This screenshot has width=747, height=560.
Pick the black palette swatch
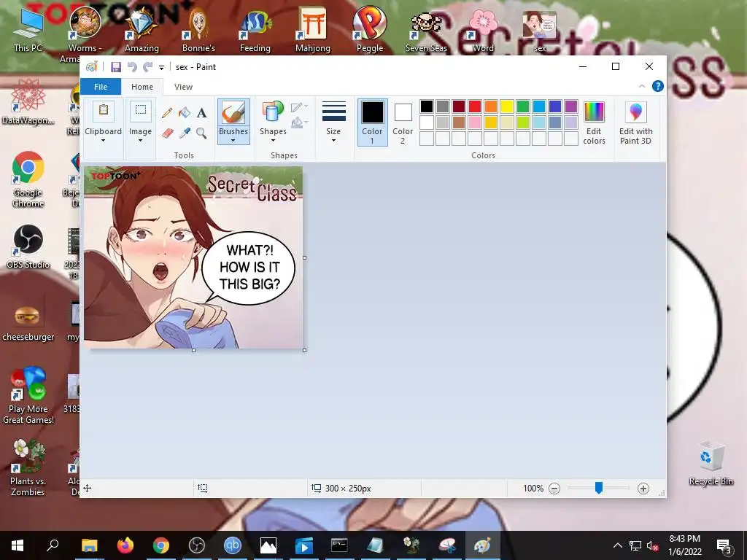pyautogui.click(x=426, y=106)
